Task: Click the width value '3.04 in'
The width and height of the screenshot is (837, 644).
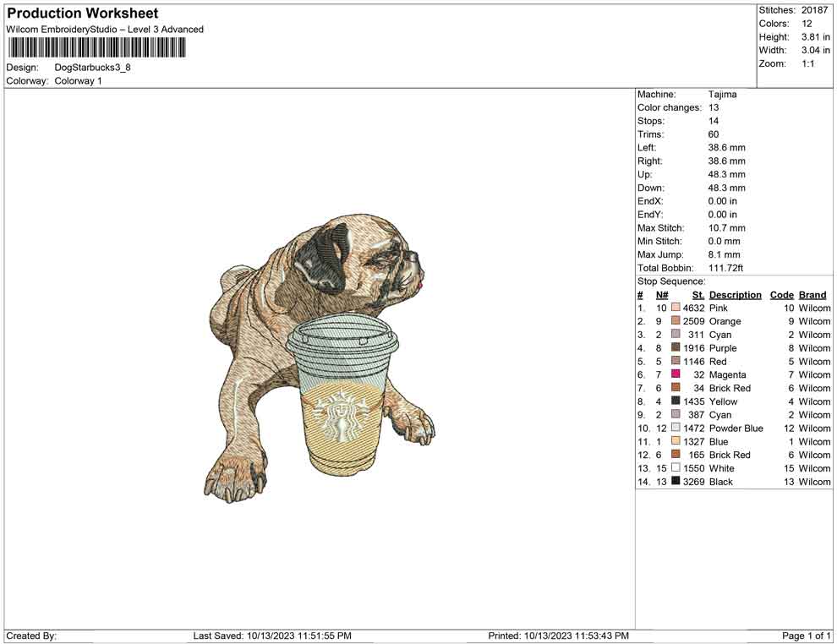Action: pos(816,50)
